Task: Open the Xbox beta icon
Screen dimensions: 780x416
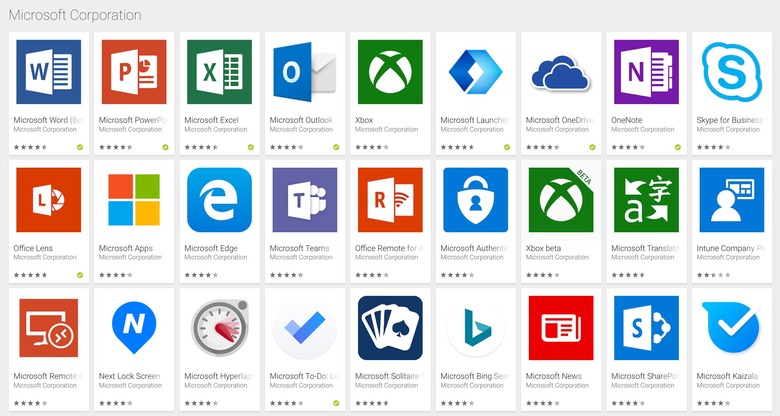Action: (561, 200)
